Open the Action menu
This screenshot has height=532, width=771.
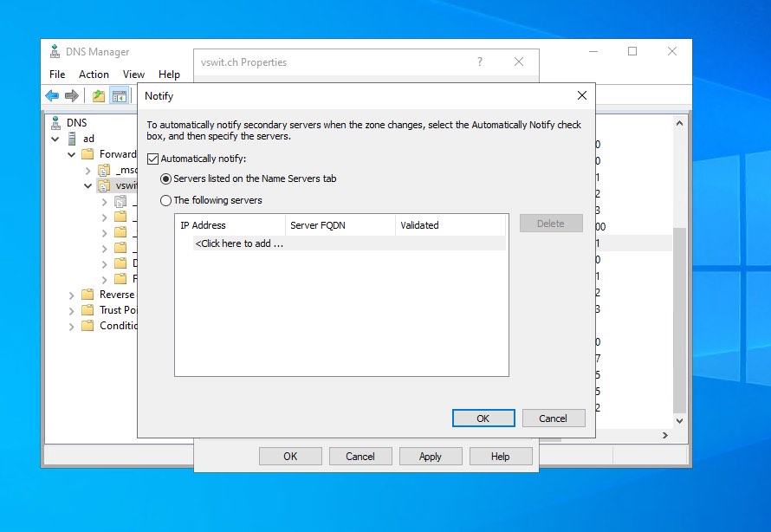click(x=94, y=75)
